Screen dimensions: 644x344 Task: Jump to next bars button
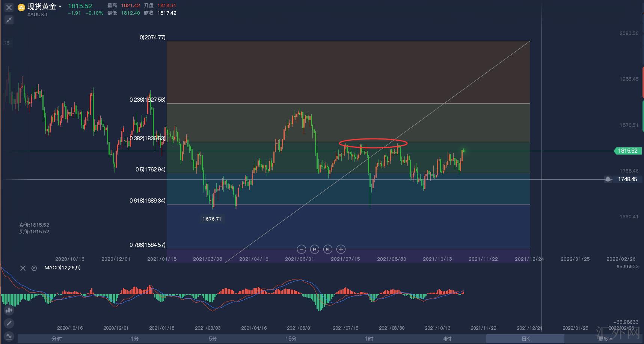coord(328,249)
